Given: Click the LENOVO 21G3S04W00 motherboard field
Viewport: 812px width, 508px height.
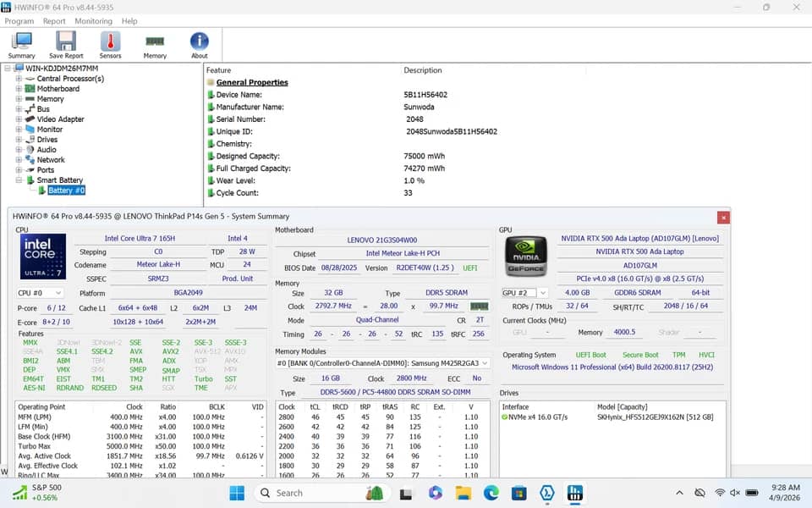Looking at the screenshot, I should 382,240.
